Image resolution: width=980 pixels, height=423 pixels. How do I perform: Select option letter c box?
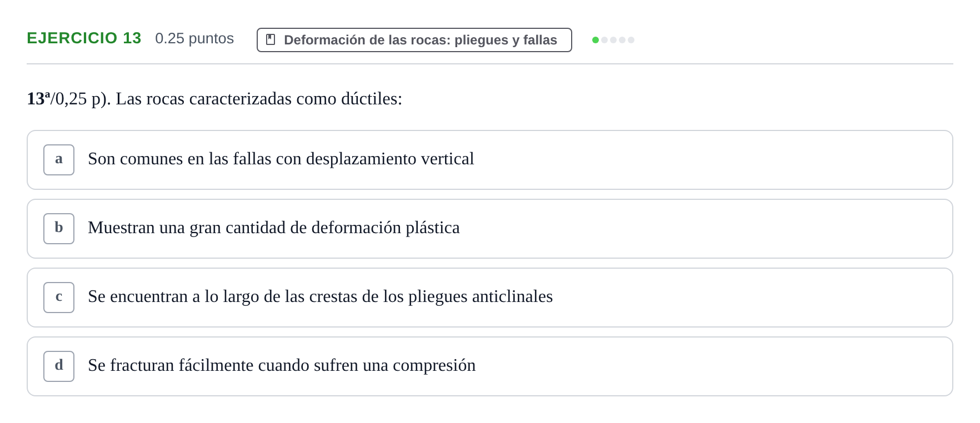(59, 298)
